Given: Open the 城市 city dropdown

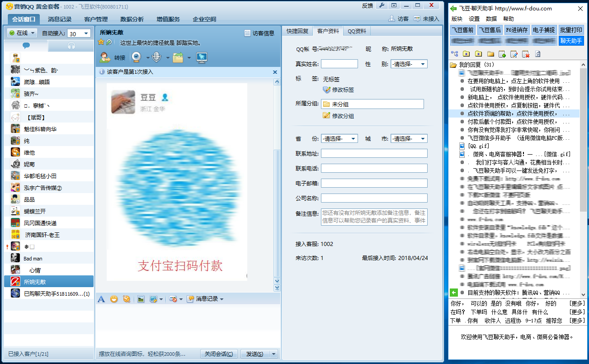Looking at the screenshot, I should 409,138.
